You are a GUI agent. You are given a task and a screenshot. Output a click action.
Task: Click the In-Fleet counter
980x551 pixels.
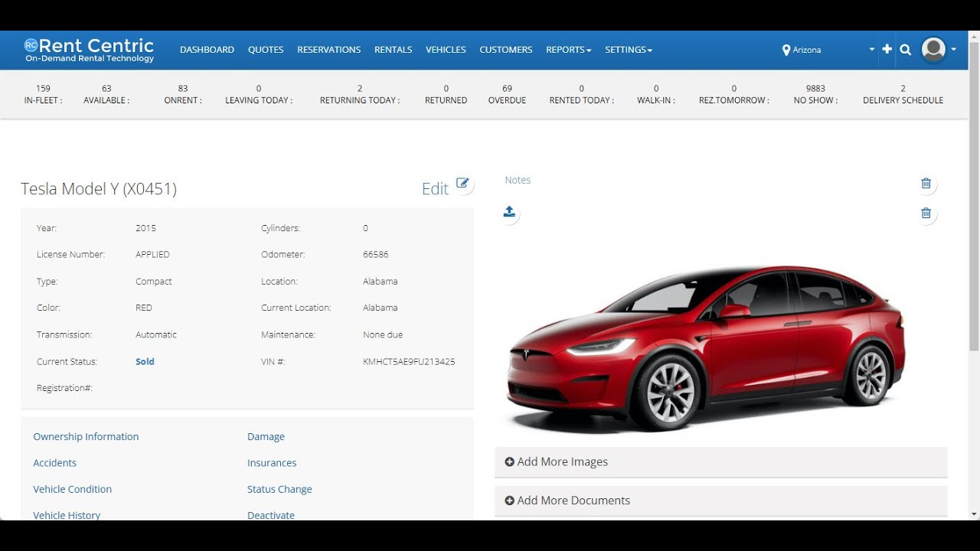pos(43,94)
